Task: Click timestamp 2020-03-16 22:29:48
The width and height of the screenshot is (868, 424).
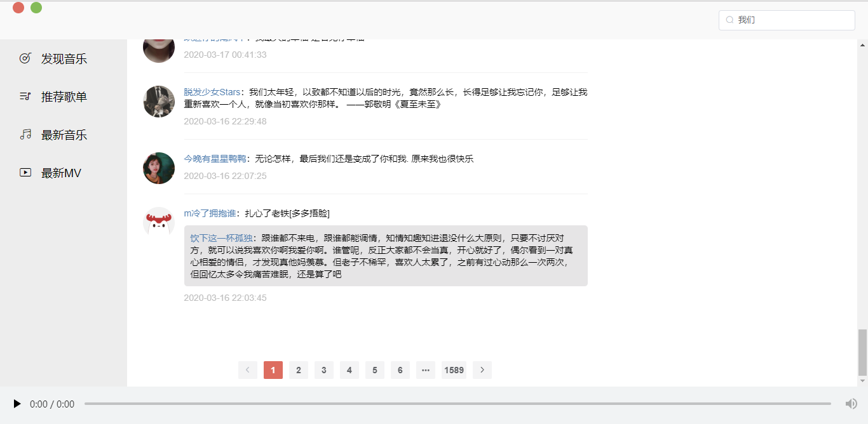Action: click(225, 121)
